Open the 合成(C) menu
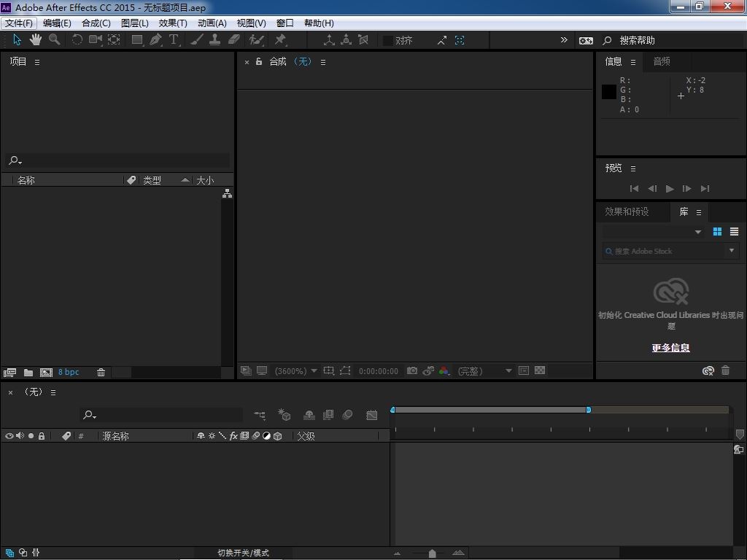This screenshot has height=560, width=747. click(x=96, y=23)
